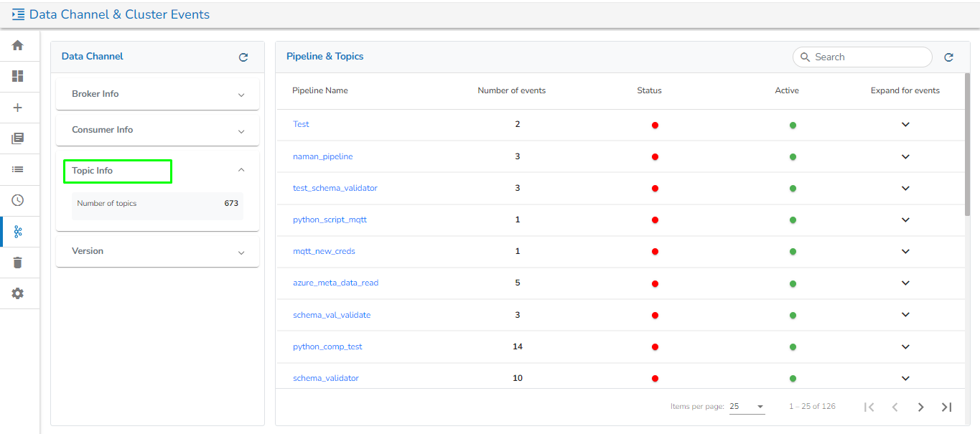The height and width of the screenshot is (434, 980).
Task: Open the dashboard grid icon in sidebar
Action: point(18,76)
